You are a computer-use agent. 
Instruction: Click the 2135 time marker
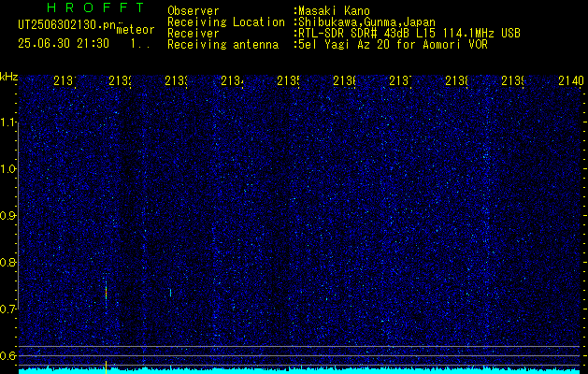(288, 80)
